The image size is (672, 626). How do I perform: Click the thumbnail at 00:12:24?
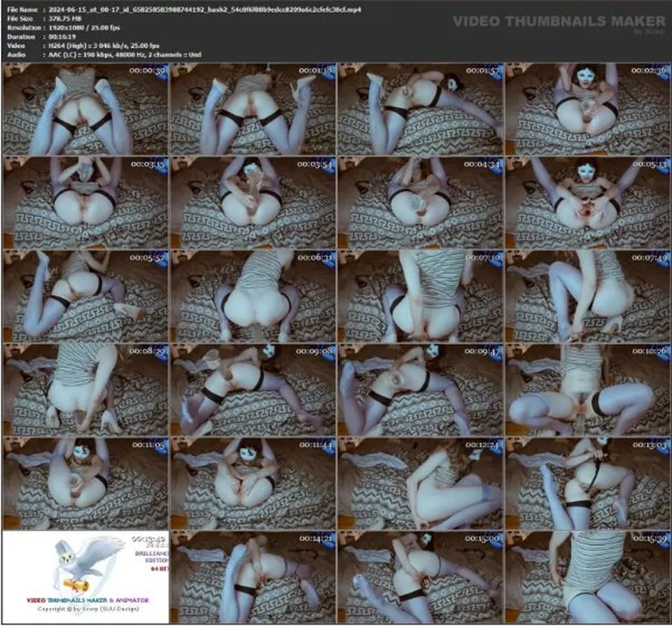[421, 483]
